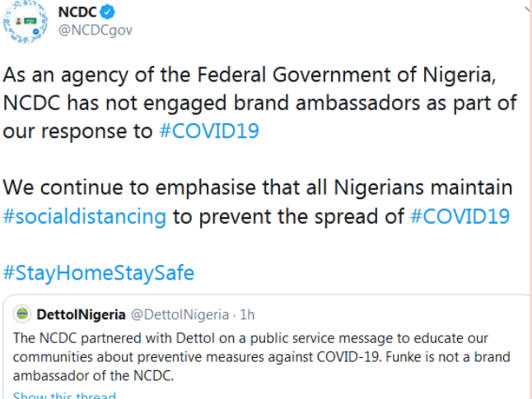Click the blue verified badge beside NCDC
This screenshot has height=399, width=532.
tap(107, 12)
